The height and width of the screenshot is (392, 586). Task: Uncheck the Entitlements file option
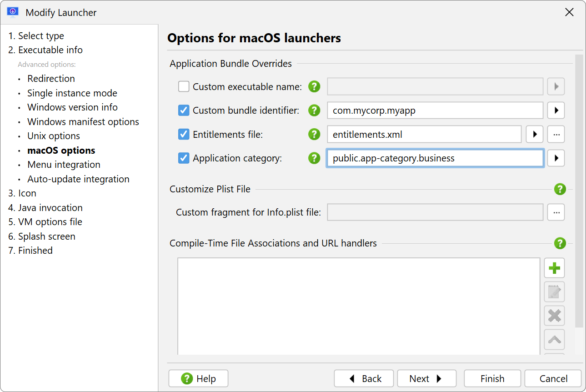(x=184, y=134)
